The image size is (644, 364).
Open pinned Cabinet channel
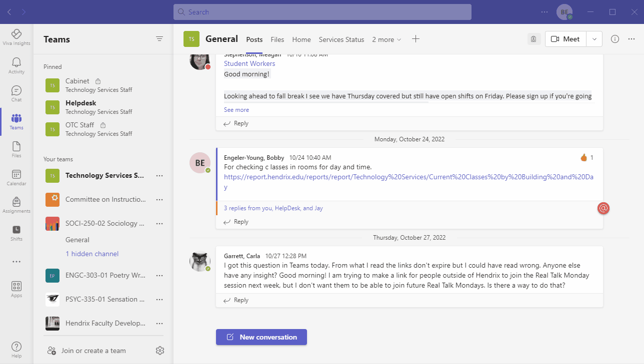tap(103, 85)
